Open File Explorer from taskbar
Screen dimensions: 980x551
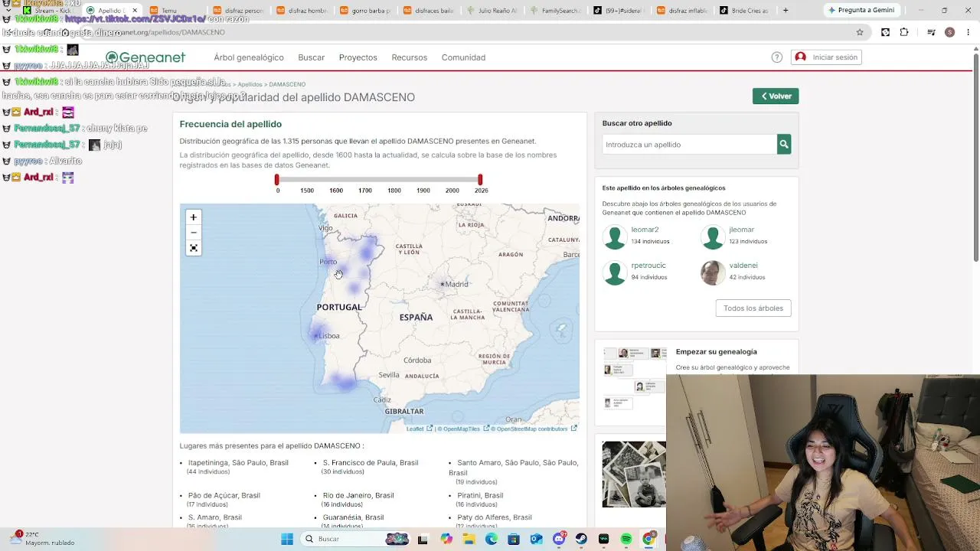tap(469, 539)
